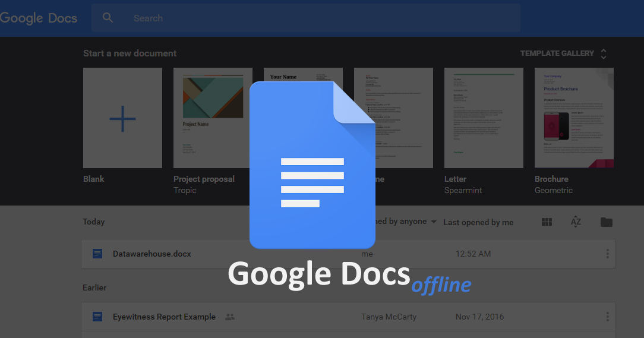The height and width of the screenshot is (338, 644).
Task: Choose the Letter Spearmint template
Action: [x=484, y=118]
